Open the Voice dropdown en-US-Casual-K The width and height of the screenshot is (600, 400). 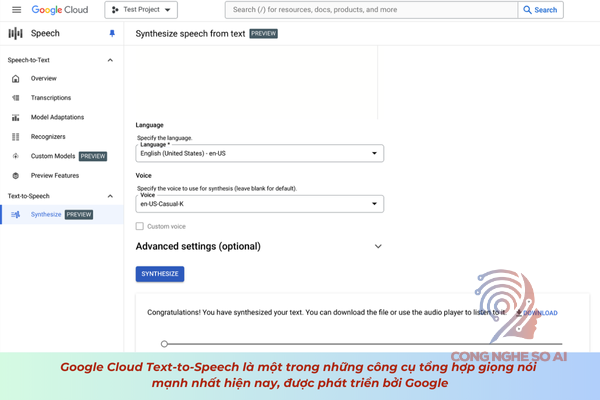click(x=259, y=203)
